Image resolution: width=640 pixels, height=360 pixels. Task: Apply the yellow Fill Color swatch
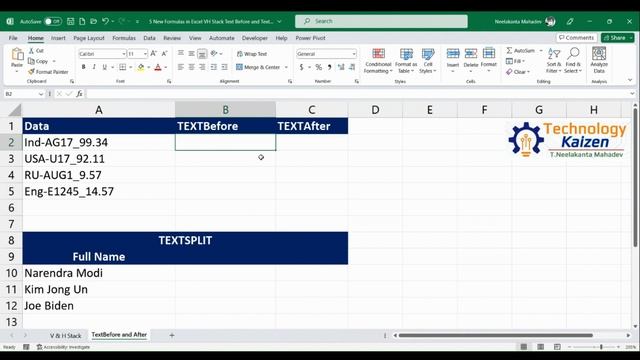click(141, 67)
